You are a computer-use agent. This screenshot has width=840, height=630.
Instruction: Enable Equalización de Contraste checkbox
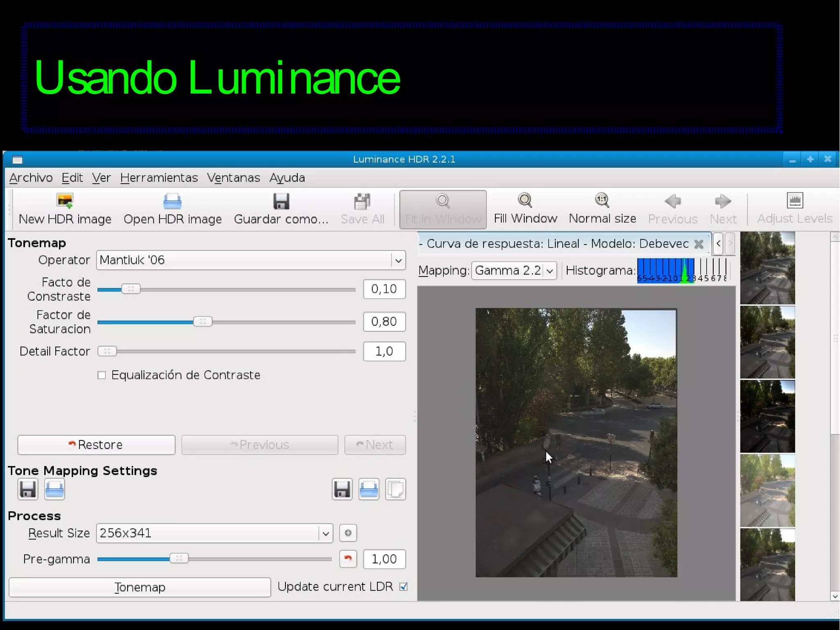click(102, 375)
